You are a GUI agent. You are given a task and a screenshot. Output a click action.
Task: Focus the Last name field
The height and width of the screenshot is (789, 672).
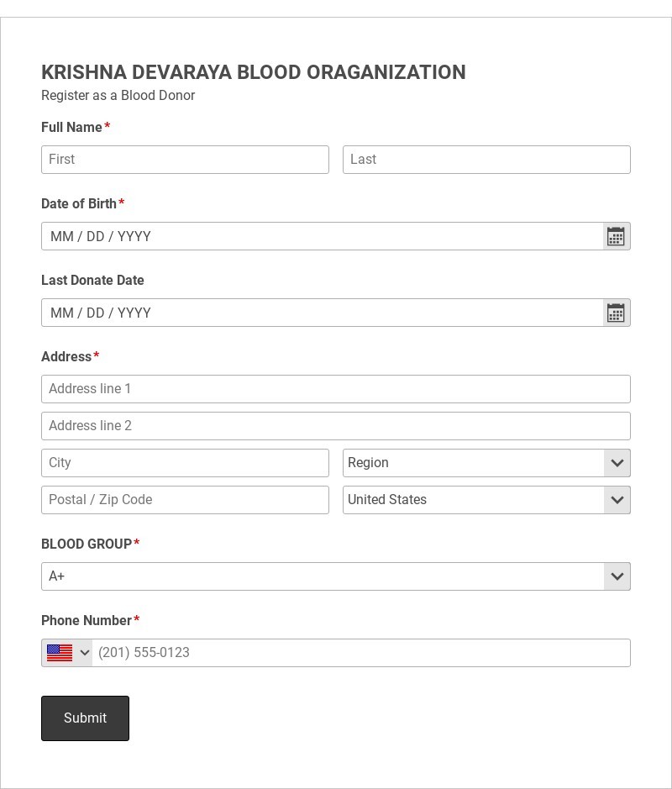pyautogui.click(x=486, y=160)
